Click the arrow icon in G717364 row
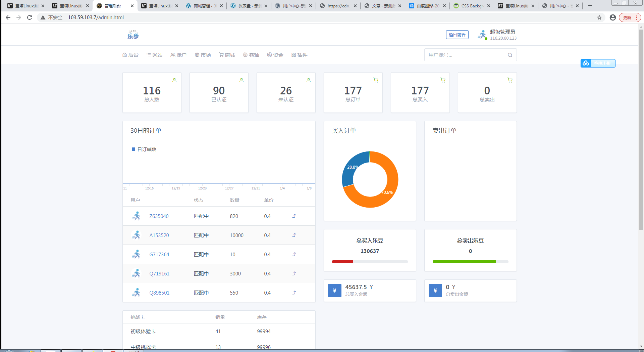Viewport: 644px width, 352px height. coord(294,254)
